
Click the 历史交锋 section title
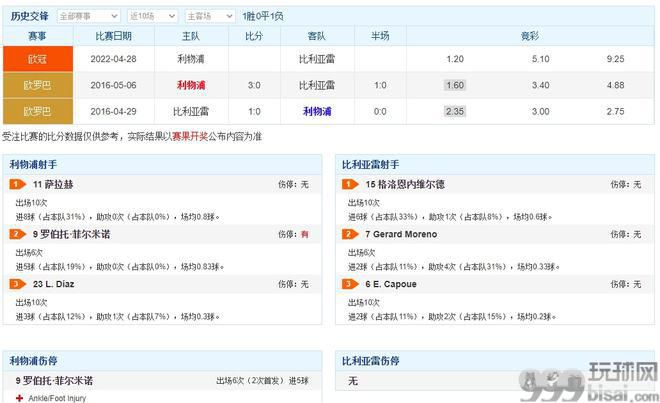pos(29,16)
